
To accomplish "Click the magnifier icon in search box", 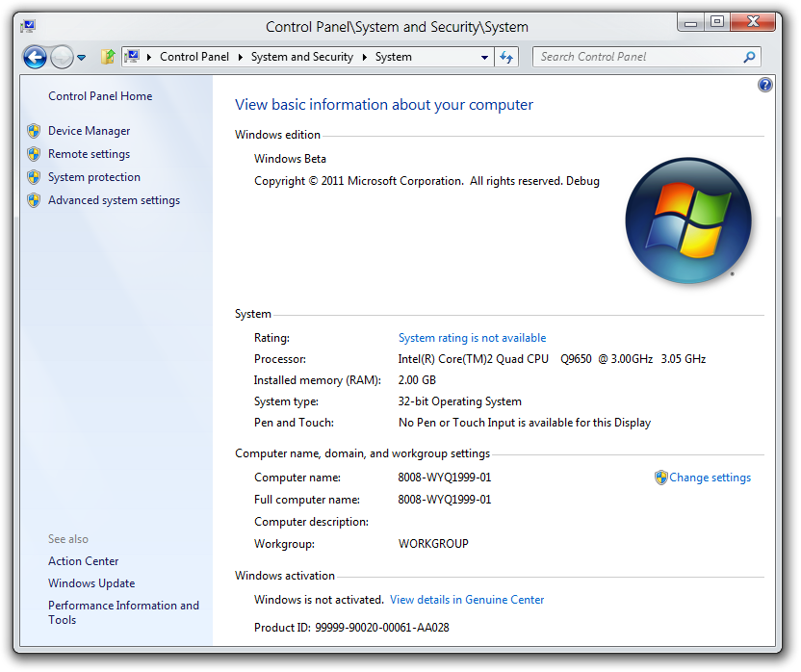I will point(750,57).
